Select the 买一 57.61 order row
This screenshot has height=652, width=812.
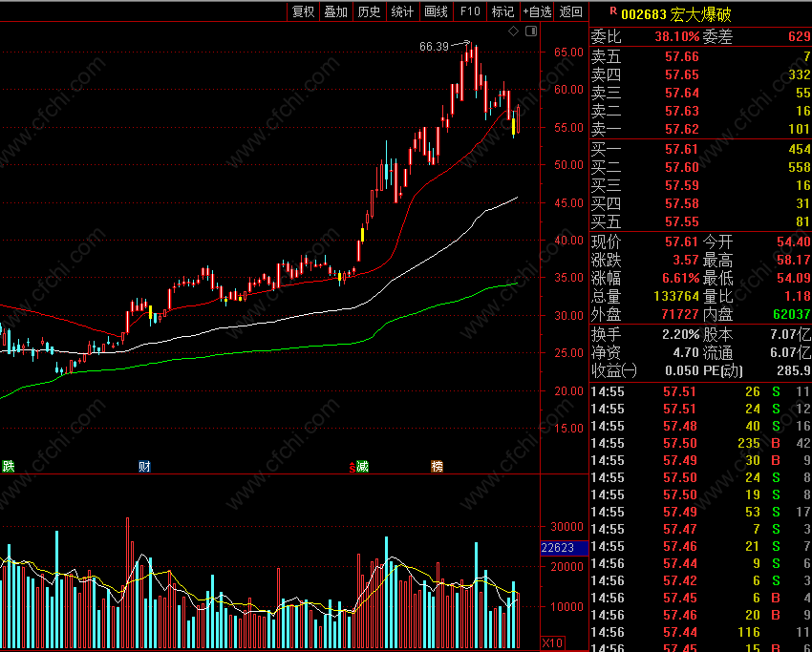pyautogui.click(x=700, y=149)
